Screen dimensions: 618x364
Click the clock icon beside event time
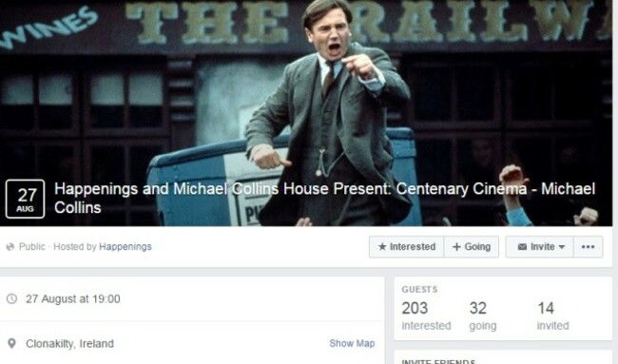pyautogui.click(x=11, y=298)
